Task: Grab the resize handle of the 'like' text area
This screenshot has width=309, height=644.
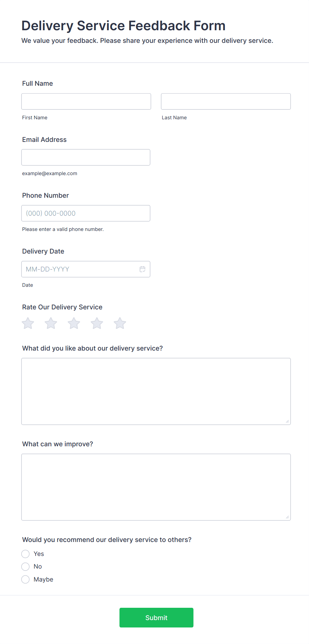Action: (x=287, y=422)
